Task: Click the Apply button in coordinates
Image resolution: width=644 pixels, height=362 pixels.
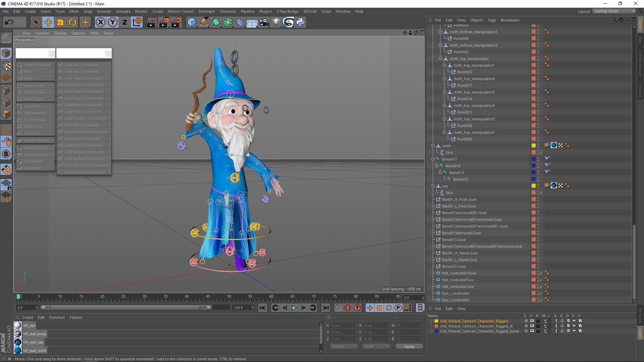Action: point(409,346)
